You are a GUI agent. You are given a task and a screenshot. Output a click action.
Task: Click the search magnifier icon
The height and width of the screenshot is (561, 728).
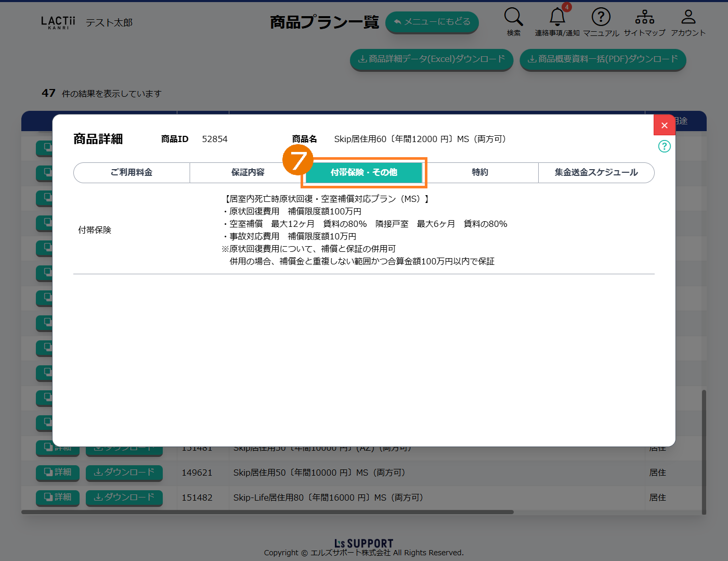513,17
